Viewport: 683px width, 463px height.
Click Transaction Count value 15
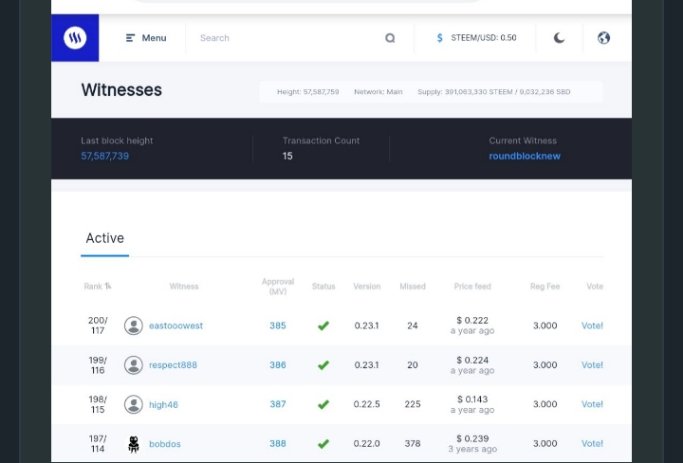point(287,156)
